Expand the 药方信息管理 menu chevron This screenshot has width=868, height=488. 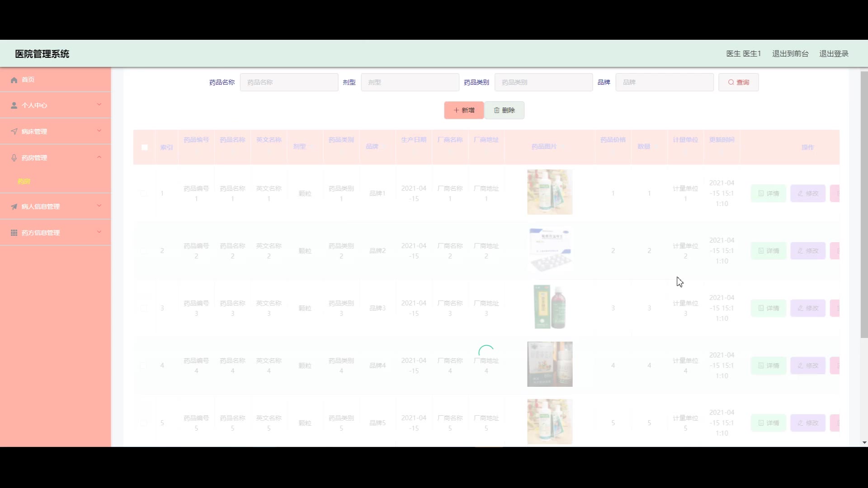99,232
